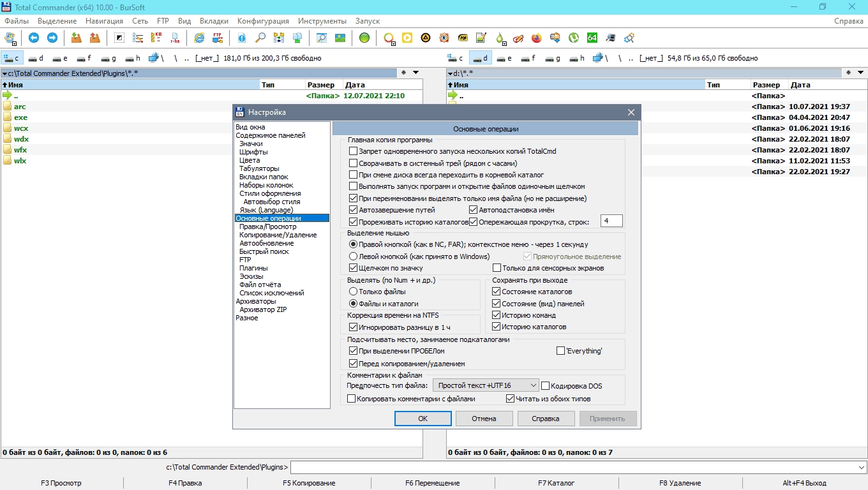Click the Справка button in settings dialog
This screenshot has height=490, width=868.
[x=546, y=419]
